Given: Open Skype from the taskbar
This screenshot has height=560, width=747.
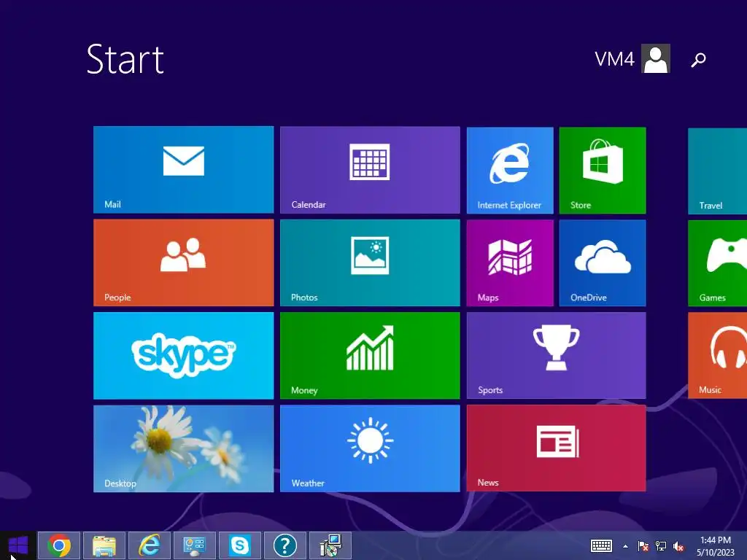Looking at the screenshot, I should [x=239, y=545].
